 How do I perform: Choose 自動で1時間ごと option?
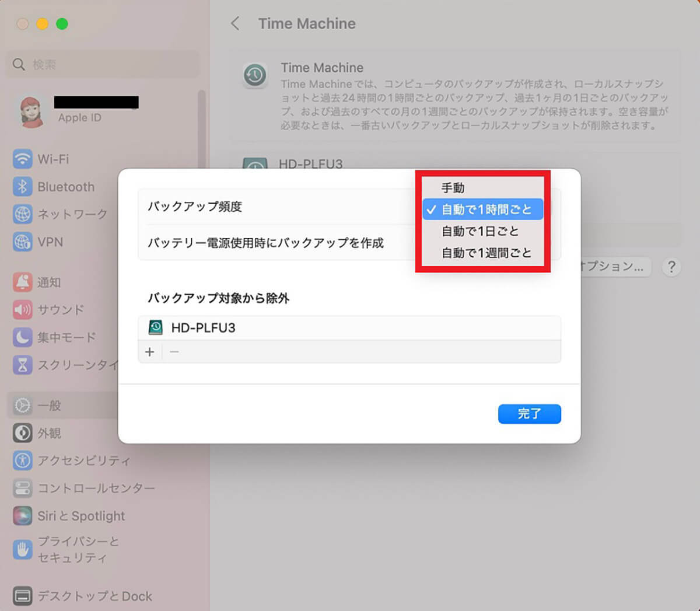click(x=483, y=210)
